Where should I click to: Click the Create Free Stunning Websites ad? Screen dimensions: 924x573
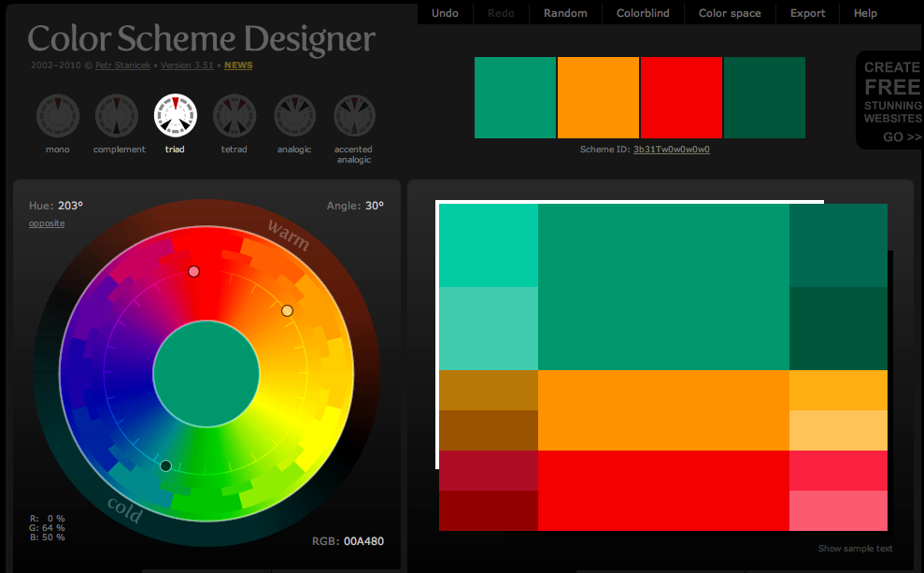click(x=889, y=100)
